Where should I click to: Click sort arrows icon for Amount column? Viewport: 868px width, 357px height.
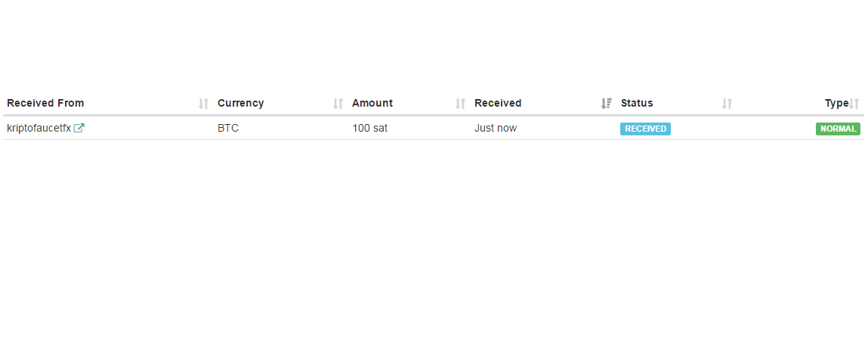pyautogui.click(x=460, y=104)
